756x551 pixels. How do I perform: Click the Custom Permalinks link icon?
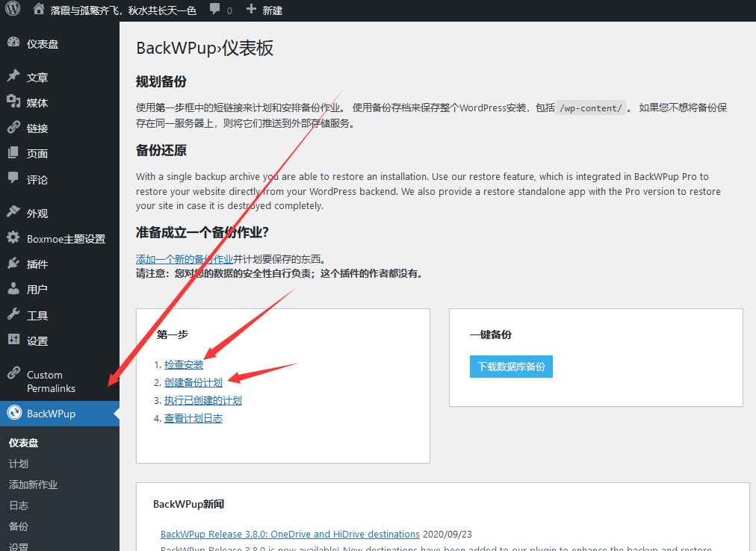(13, 373)
